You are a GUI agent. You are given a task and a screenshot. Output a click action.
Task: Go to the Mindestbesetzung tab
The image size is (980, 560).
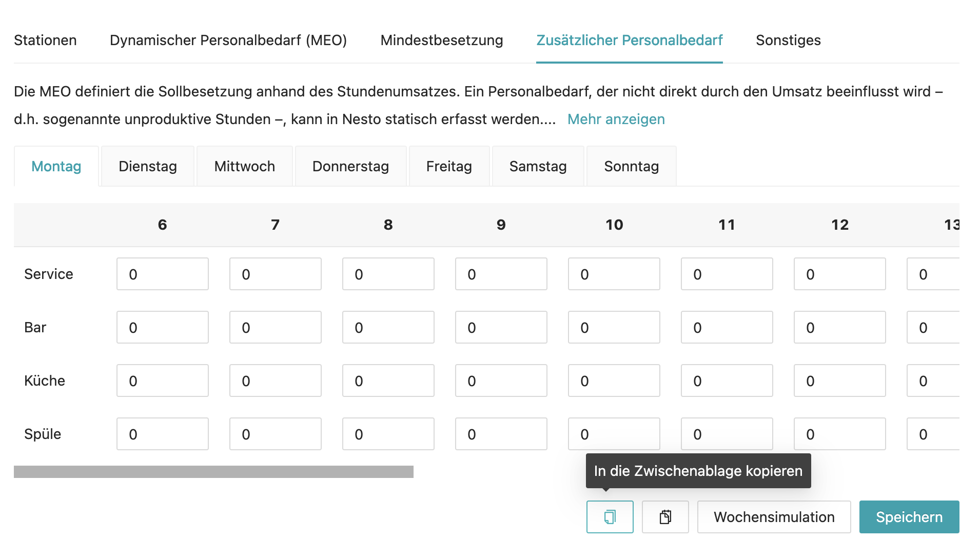(x=442, y=41)
